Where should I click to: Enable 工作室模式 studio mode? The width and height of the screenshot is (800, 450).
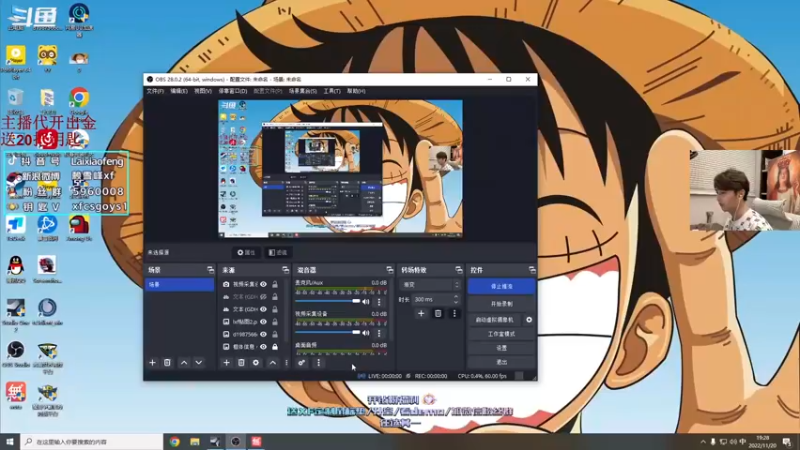point(502,334)
